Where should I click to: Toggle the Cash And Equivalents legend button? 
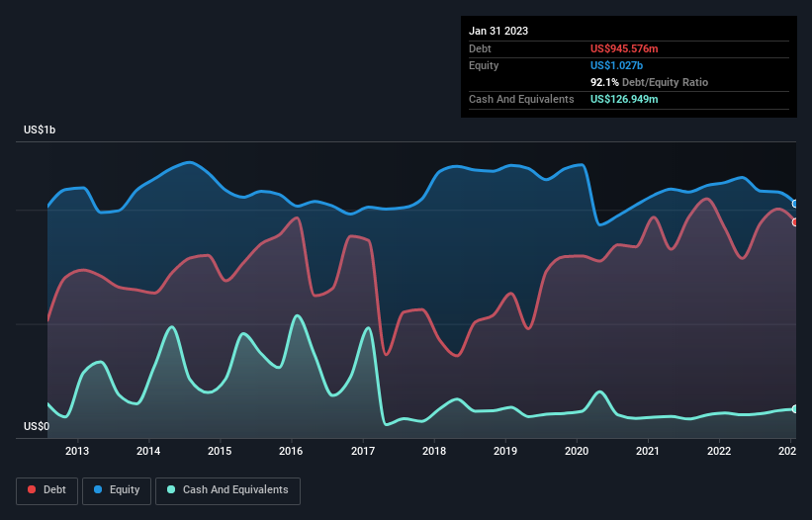pos(227,490)
